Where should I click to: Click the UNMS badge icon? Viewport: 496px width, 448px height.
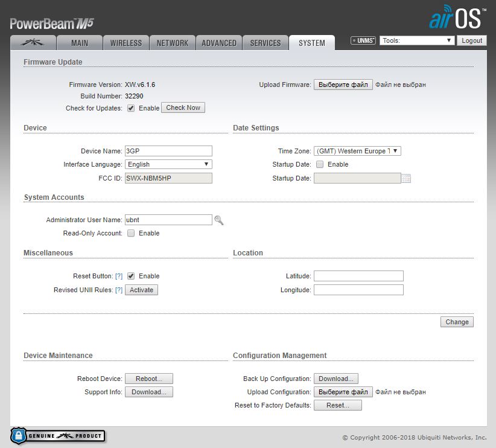pos(363,40)
